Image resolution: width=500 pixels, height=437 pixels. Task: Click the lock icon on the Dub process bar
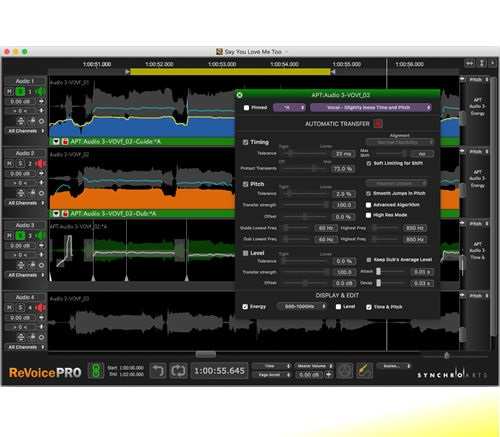tap(65, 213)
